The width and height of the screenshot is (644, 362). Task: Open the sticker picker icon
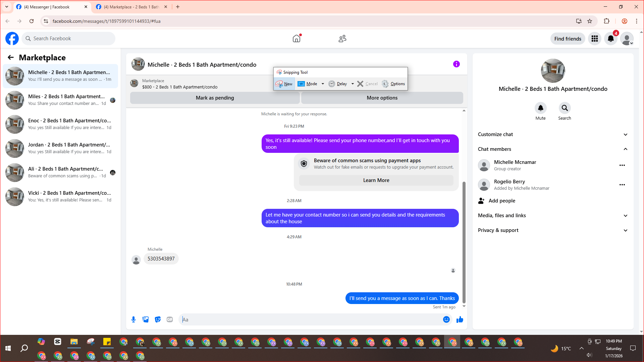[158, 319]
